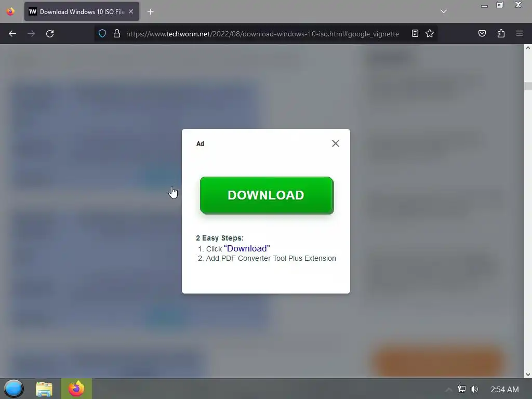
Task: Focus the techworm.net URL address bar
Action: coord(262,34)
